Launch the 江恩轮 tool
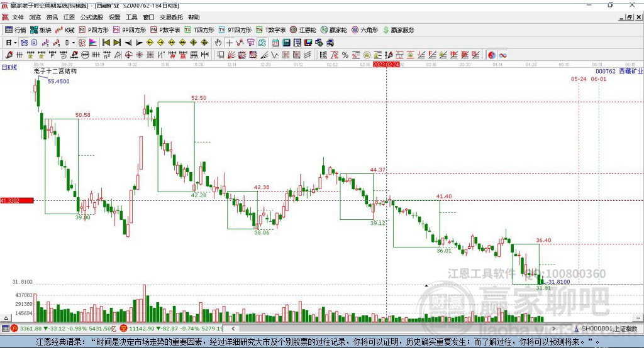Screen dimensions: 644x348 coord(303,30)
